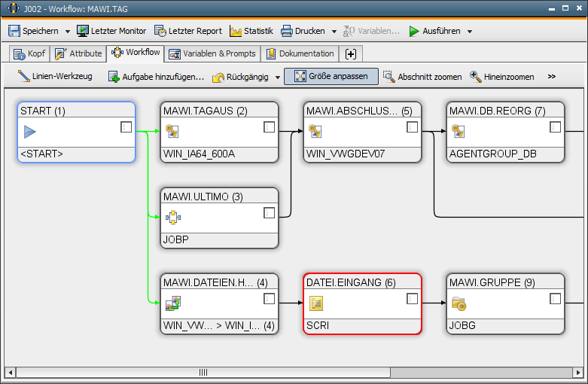Viewport: 588px width, 384px height.
Task: Open Letzter Report
Action: (188, 31)
